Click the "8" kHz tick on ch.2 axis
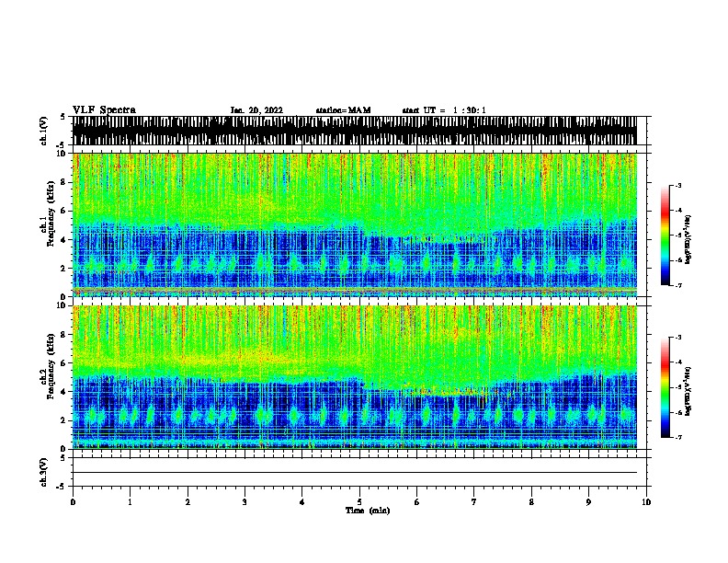This screenshot has width=728, height=563. (x=63, y=335)
